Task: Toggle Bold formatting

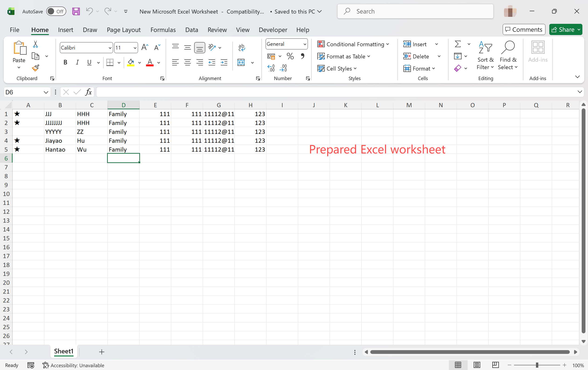Action: point(65,63)
